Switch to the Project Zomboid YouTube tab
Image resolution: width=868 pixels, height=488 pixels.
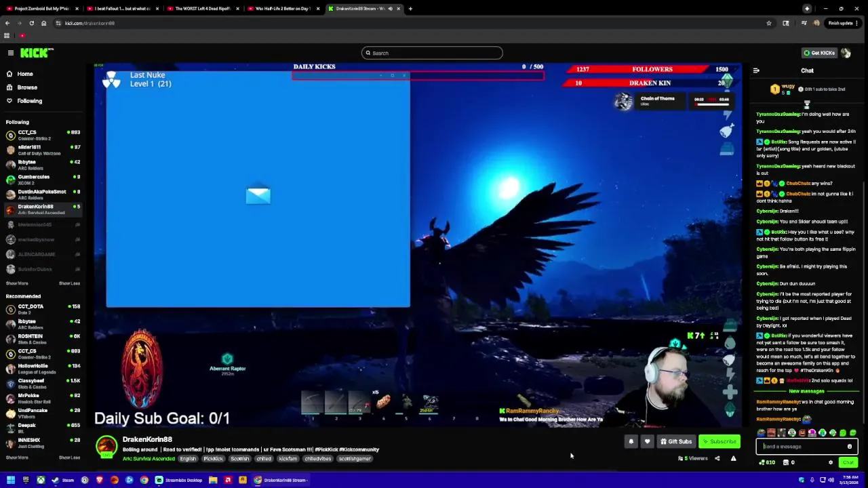42,9
